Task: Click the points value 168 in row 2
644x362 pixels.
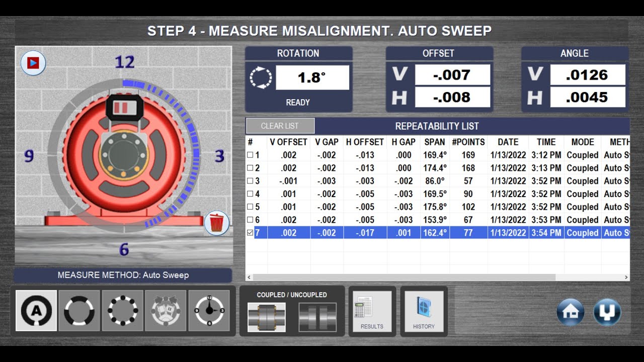Action: (x=468, y=168)
